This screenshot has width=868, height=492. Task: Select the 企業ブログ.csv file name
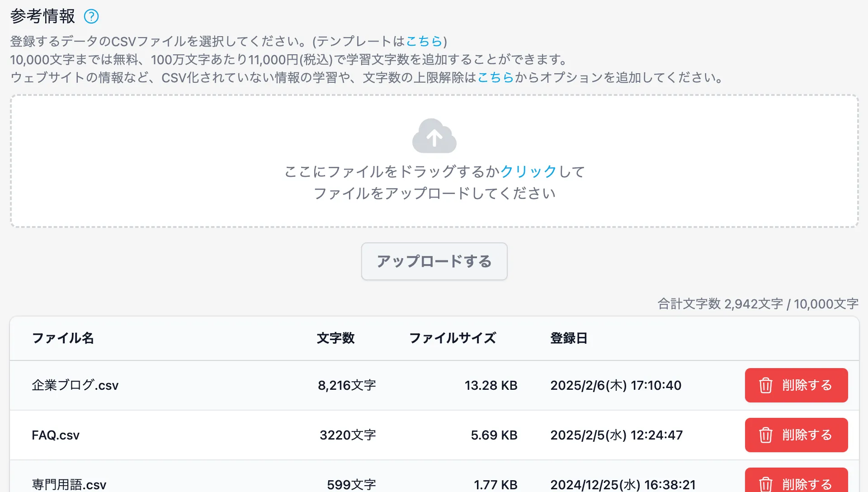75,385
